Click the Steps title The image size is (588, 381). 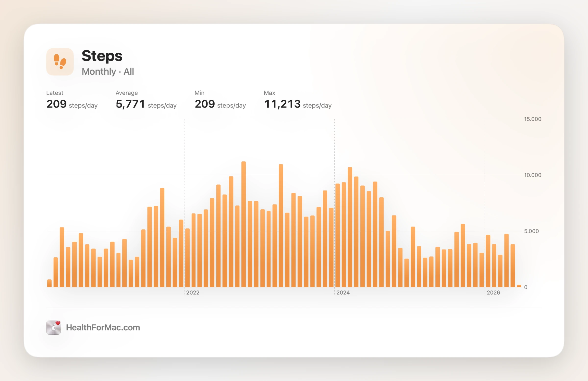pyautogui.click(x=102, y=56)
